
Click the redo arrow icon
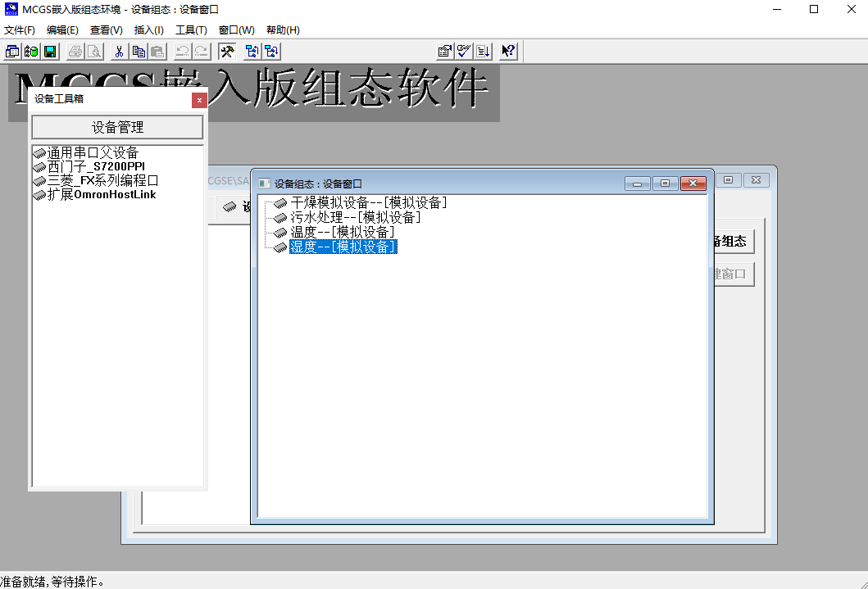pos(201,52)
